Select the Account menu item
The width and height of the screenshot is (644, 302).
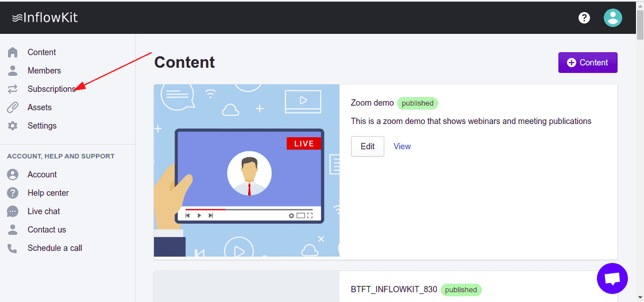[42, 175]
